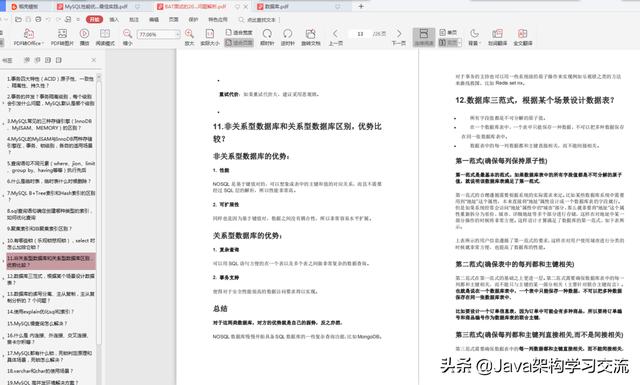Go to previous page 上一页

pyautogui.click(x=336, y=37)
